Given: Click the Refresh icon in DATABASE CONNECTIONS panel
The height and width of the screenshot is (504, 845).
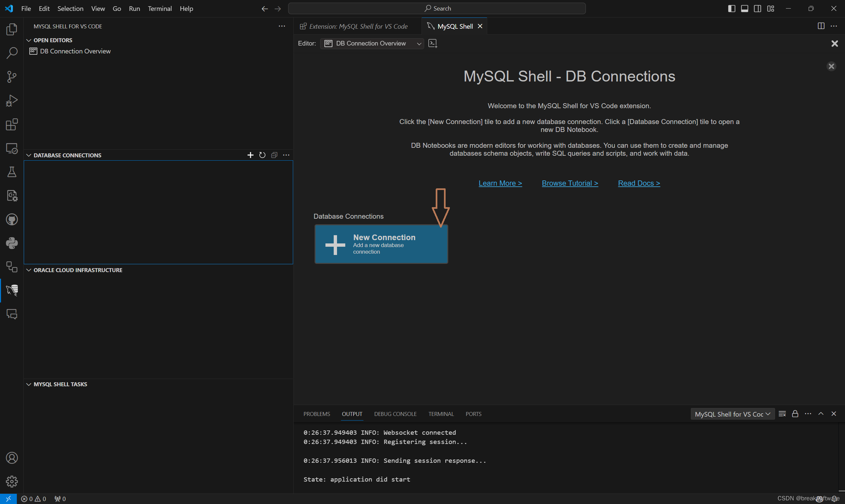Looking at the screenshot, I should click(262, 155).
